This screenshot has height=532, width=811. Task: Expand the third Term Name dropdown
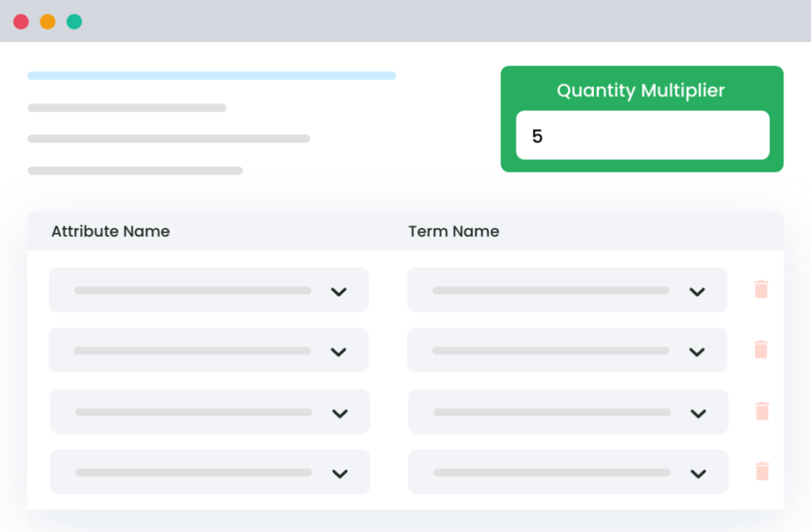[569, 412]
